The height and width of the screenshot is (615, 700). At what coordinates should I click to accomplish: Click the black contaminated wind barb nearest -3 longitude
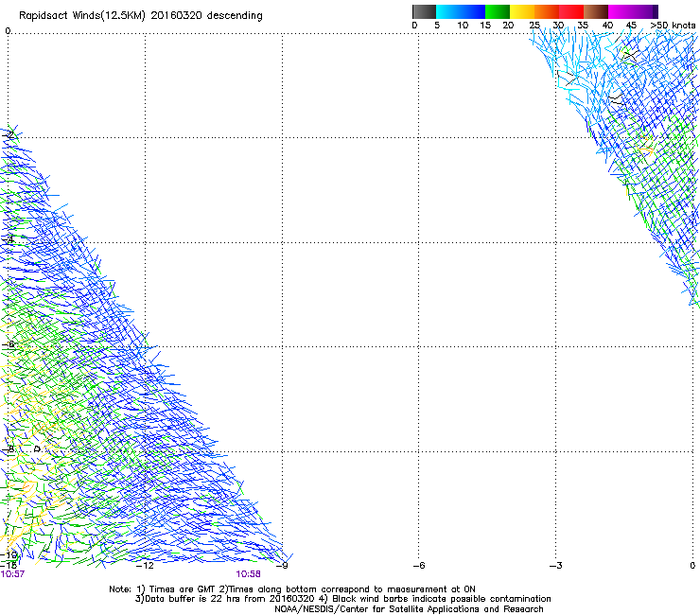coord(568,79)
